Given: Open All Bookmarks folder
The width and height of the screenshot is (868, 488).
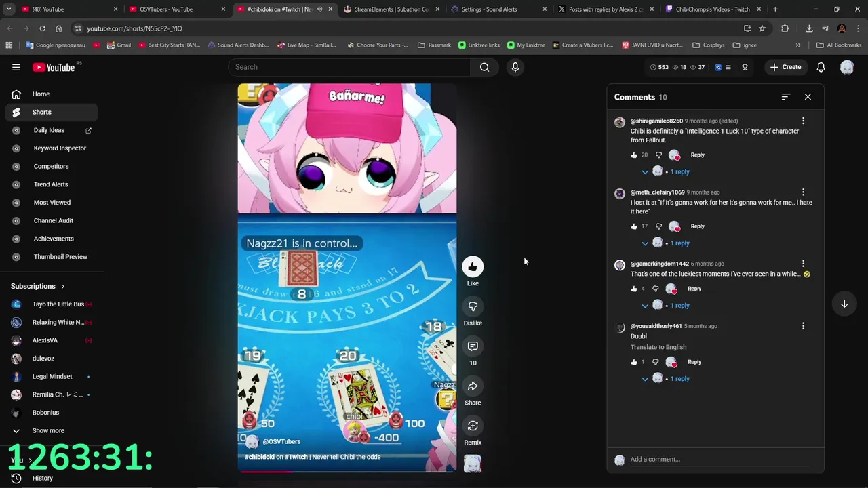Looking at the screenshot, I should [839, 45].
